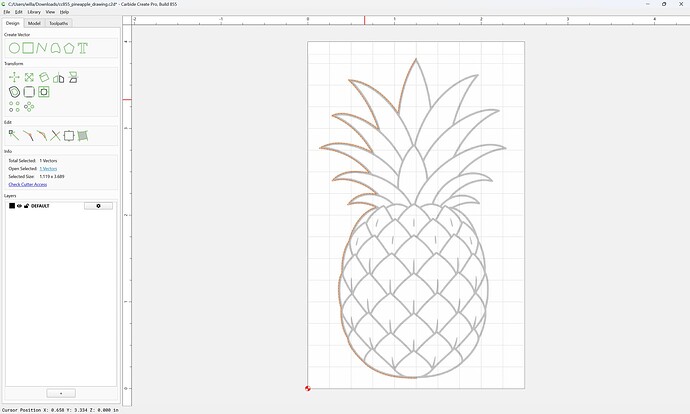Viewport: 690px width, 414px height.
Task: Open the shaded mesh warp tool
Action: click(x=83, y=136)
